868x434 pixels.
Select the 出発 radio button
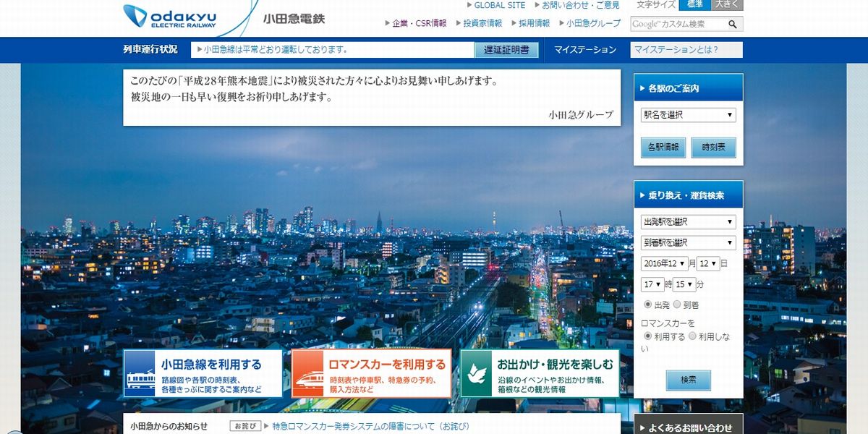647,305
